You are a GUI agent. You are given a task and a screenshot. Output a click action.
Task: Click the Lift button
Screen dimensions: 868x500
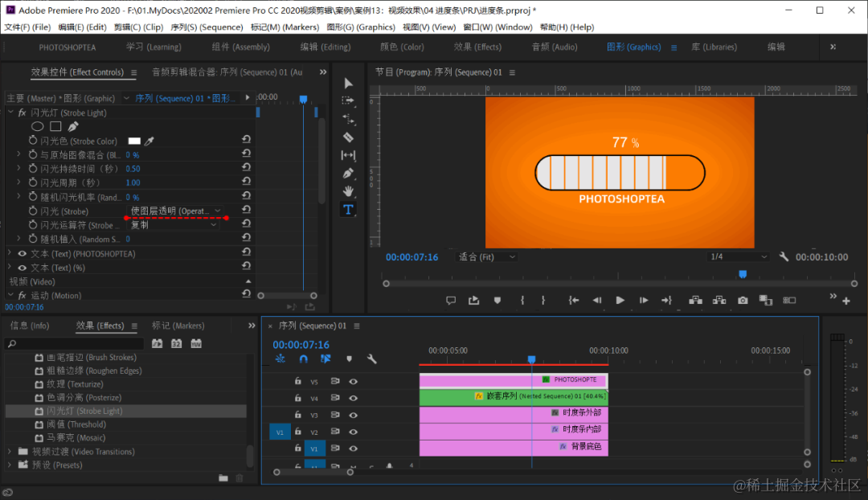tap(696, 301)
